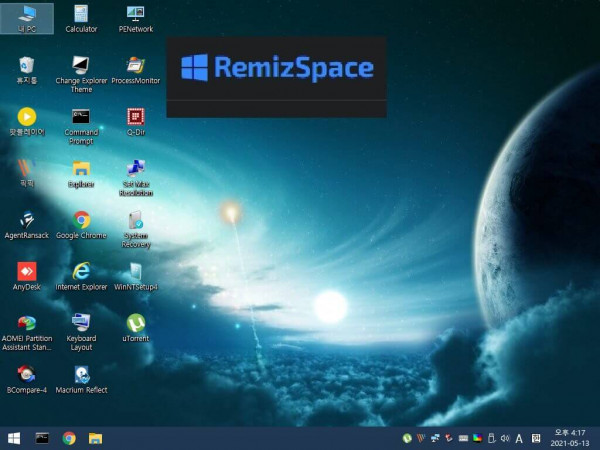Toggle the IME 'A' input mode indicator

(x=519, y=439)
